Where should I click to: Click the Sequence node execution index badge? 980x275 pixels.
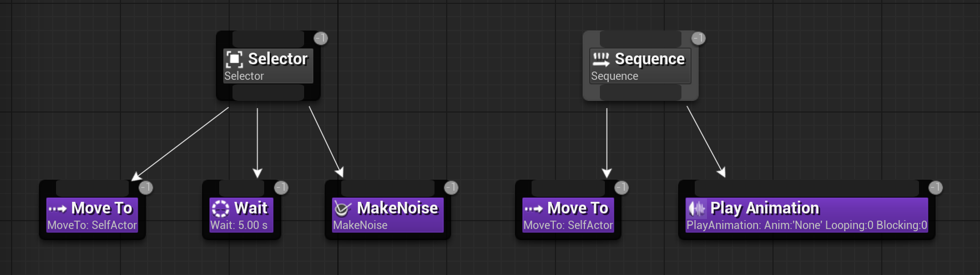pos(698,38)
